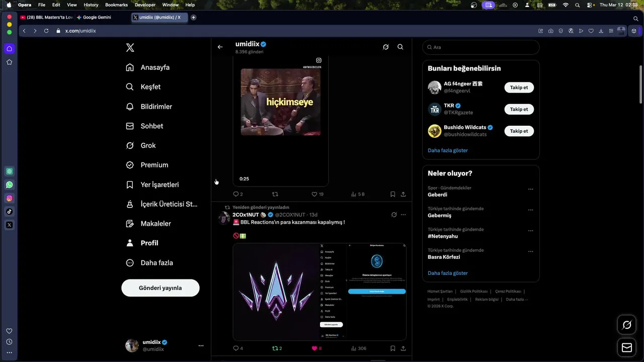
Task: Bookmark the video post with 5 B views
Action: 393,194
